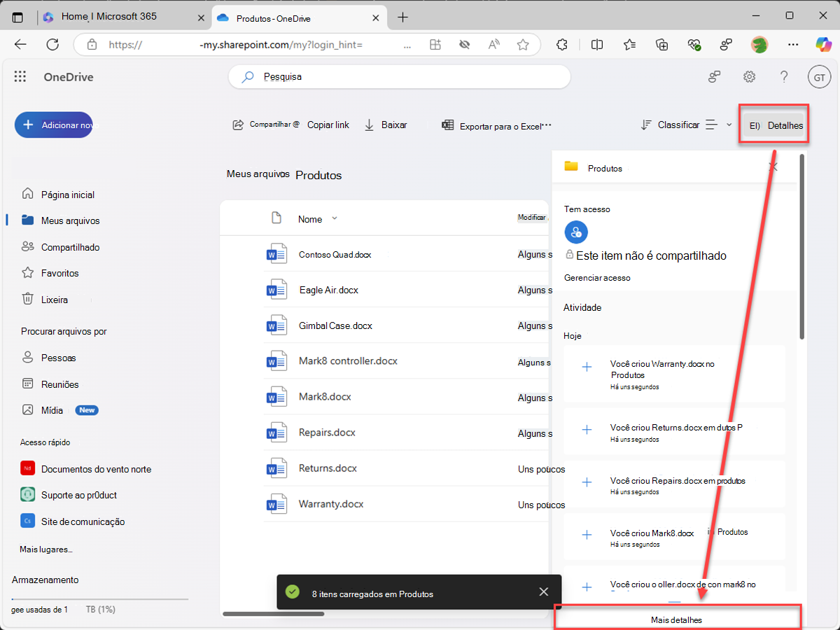Open the browser ellipsis settings menu

[793, 45]
